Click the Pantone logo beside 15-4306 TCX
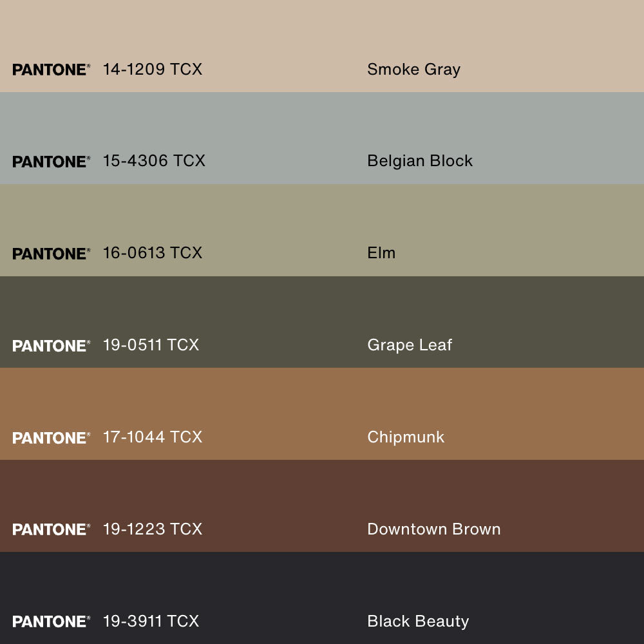Viewport: 644px width, 644px height. [51, 162]
